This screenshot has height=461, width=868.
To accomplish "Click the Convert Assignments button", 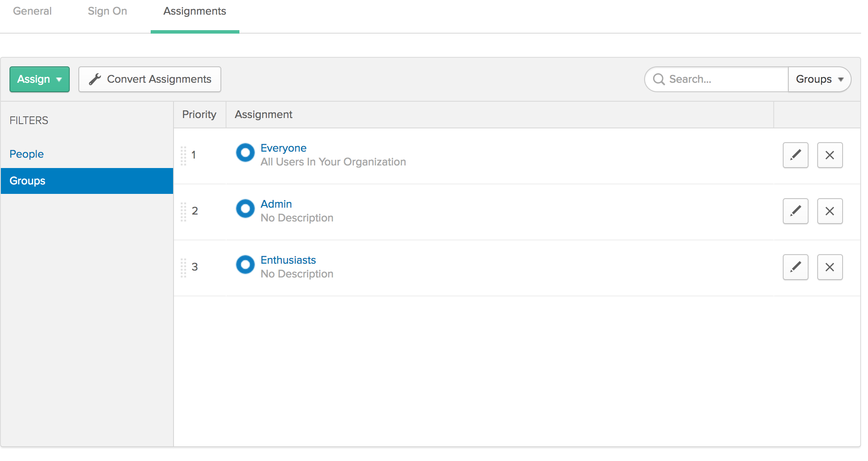I will click(x=150, y=79).
